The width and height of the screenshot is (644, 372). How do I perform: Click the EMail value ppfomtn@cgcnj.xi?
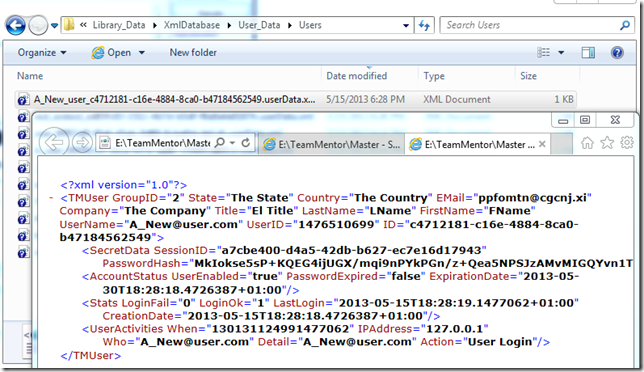532,198
